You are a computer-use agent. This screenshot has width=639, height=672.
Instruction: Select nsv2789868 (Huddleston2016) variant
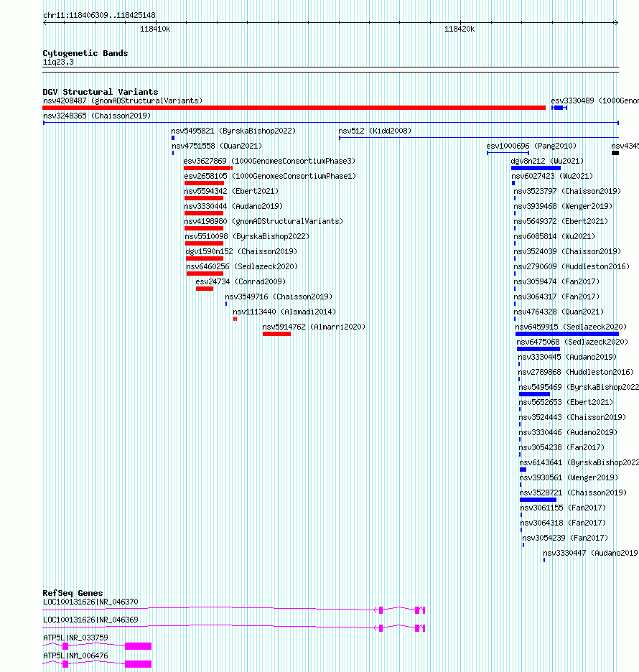pos(576,372)
